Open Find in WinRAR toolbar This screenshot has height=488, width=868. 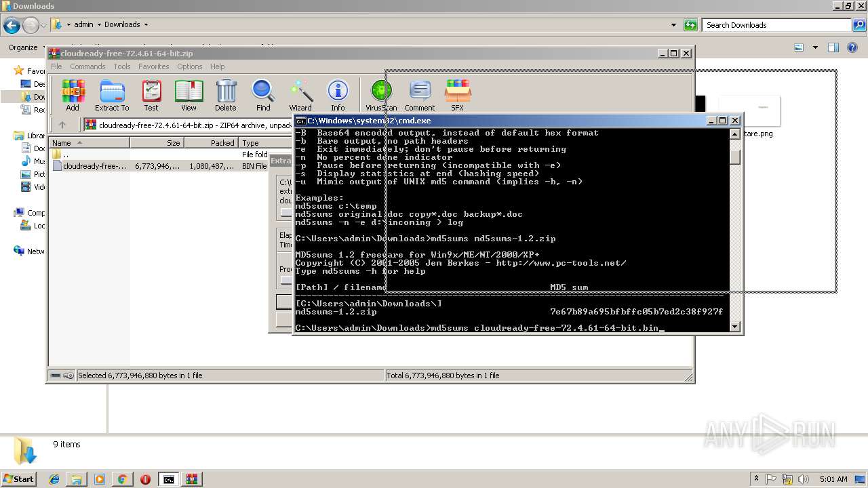click(x=263, y=95)
